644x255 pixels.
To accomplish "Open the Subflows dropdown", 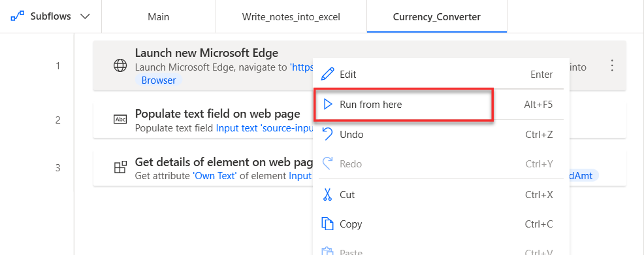I will (x=50, y=16).
